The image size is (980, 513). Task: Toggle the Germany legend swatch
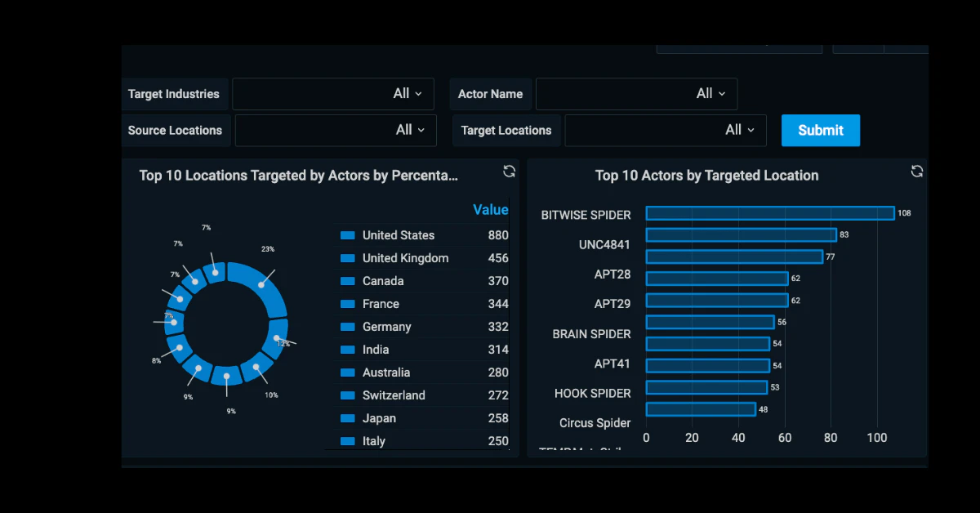(347, 327)
